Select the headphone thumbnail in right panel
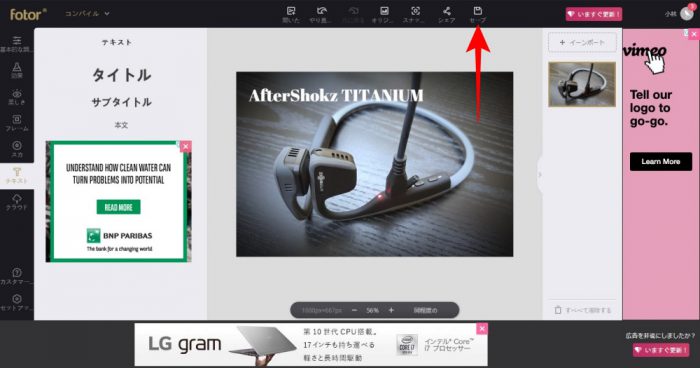 click(582, 84)
